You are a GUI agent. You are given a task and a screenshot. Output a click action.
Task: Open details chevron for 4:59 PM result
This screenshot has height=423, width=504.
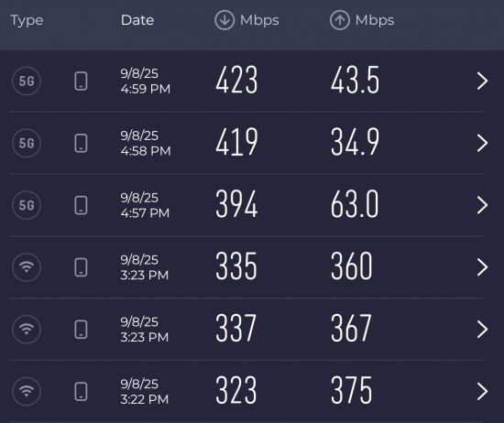(482, 81)
